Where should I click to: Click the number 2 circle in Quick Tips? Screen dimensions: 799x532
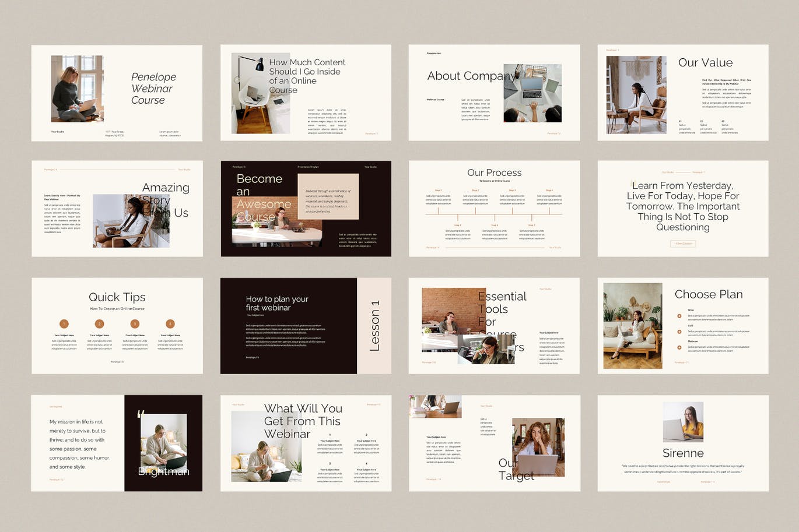click(x=99, y=324)
